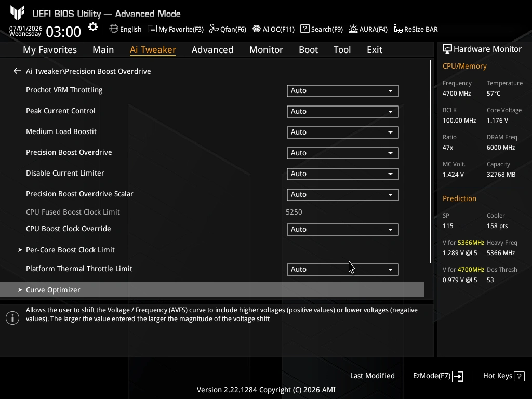
Task: Click the Medium Load Boostit label
Action: (x=61, y=131)
